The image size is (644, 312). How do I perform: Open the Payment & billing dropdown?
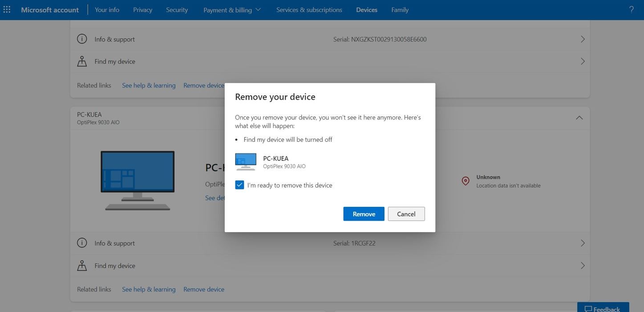click(232, 10)
